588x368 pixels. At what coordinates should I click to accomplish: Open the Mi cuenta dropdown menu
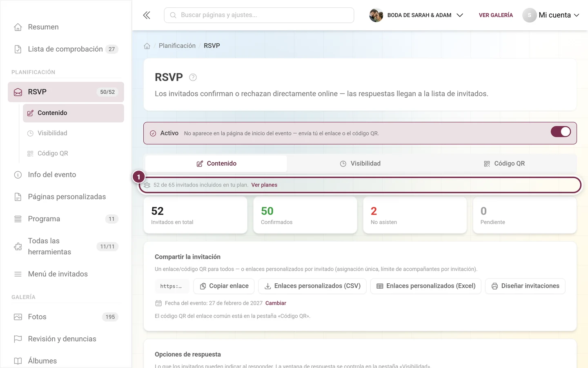tap(551, 15)
